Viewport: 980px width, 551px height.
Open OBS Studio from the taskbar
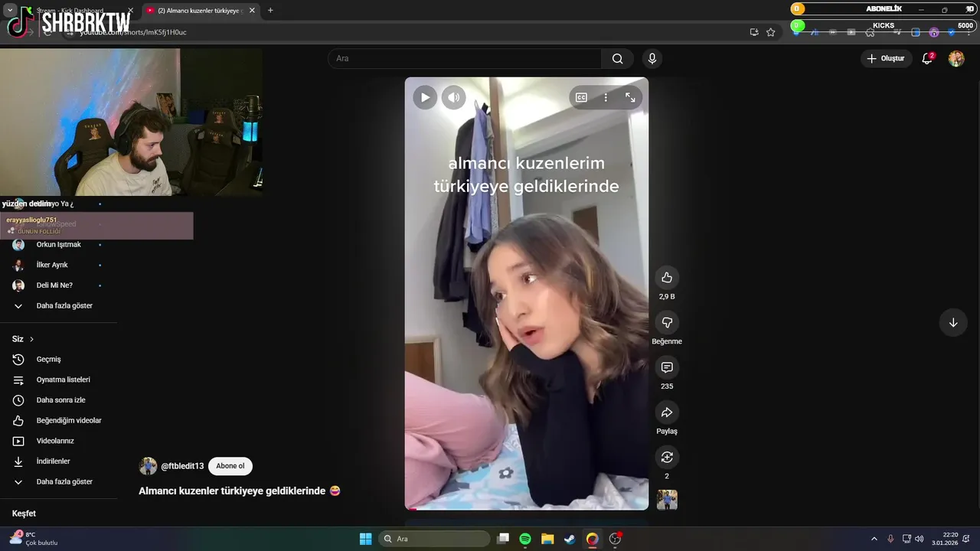(615, 539)
